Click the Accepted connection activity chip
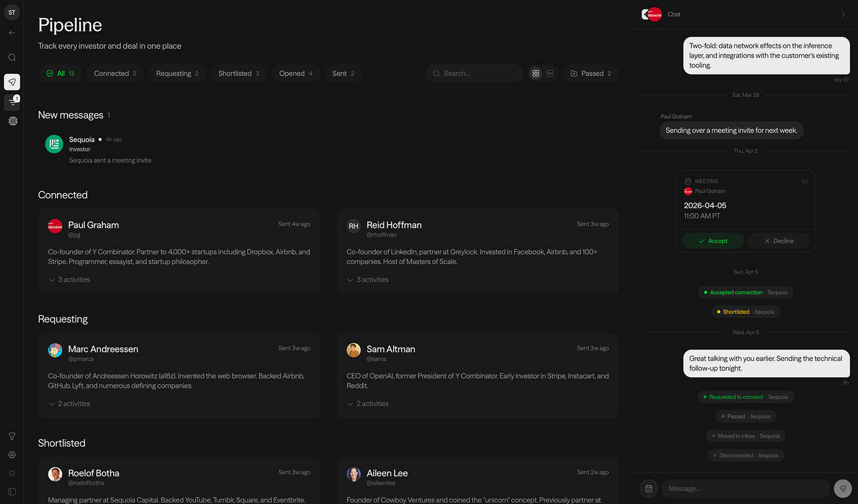Screen dimensions: 858x504 tap(745, 292)
